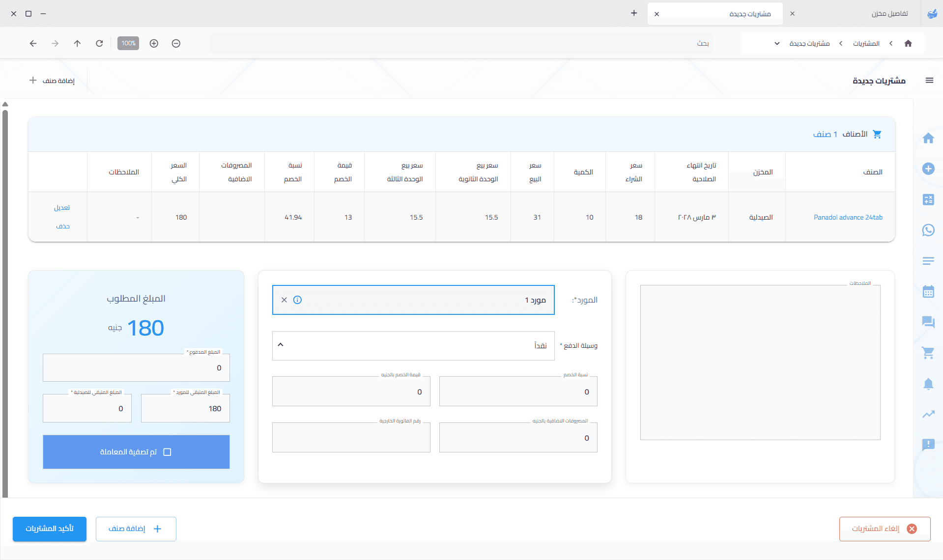Check the 'تم تصفية المعاملة' checkbox

coord(167,452)
